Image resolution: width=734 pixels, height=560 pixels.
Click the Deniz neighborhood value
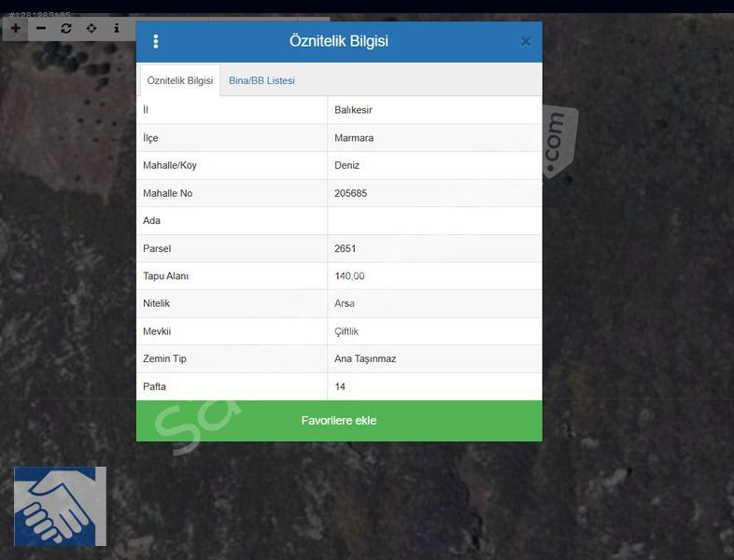pyautogui.click(x=346, y=165)
